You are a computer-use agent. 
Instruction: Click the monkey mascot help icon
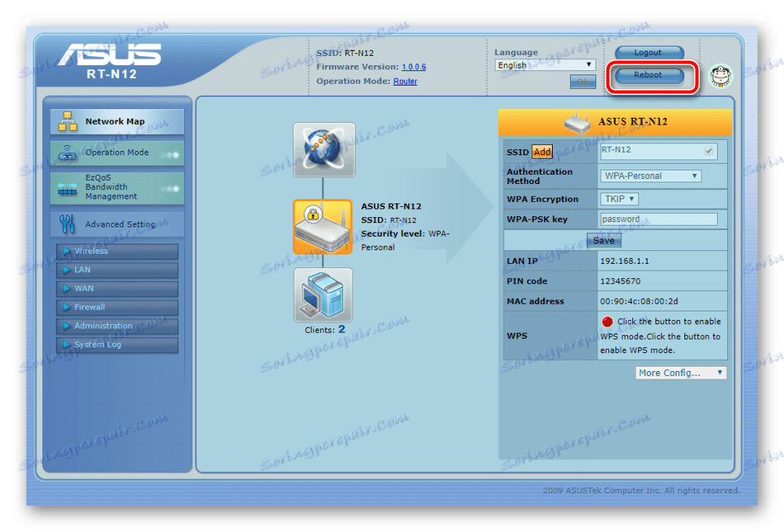click(721, 77)
